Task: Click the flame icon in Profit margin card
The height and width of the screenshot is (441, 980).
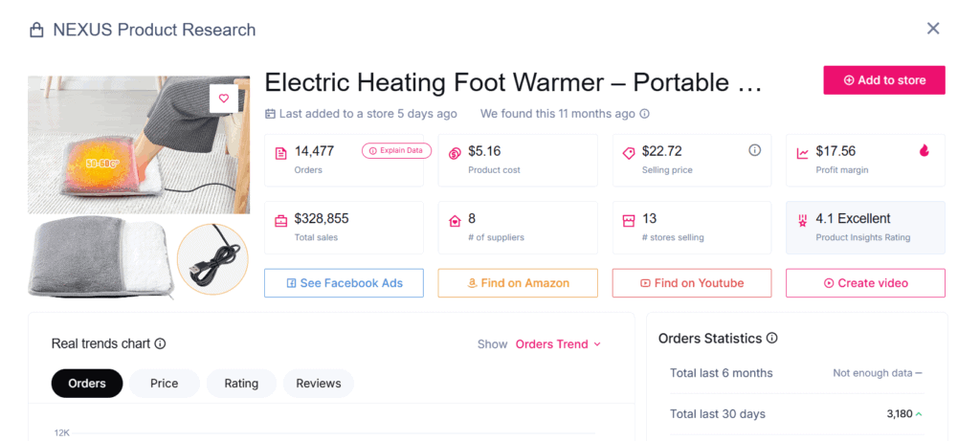Action: click(924, 150)
